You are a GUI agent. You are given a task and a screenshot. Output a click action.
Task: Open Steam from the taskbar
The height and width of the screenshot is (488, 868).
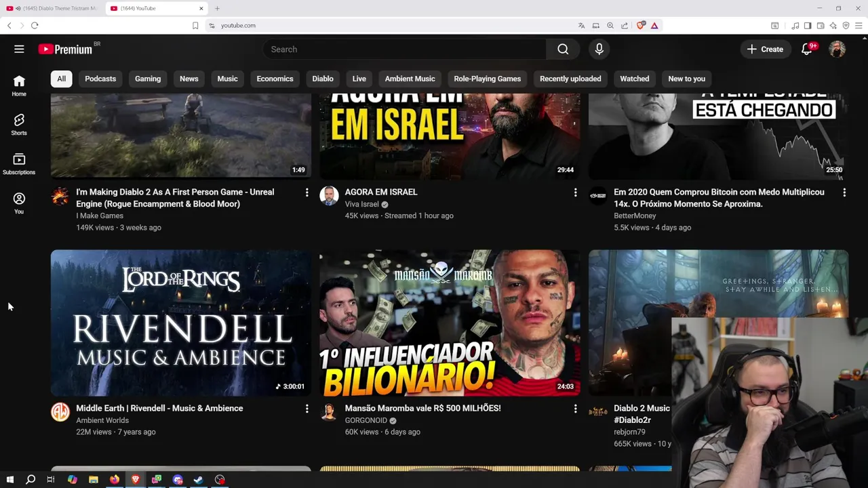tap(199, 479)
